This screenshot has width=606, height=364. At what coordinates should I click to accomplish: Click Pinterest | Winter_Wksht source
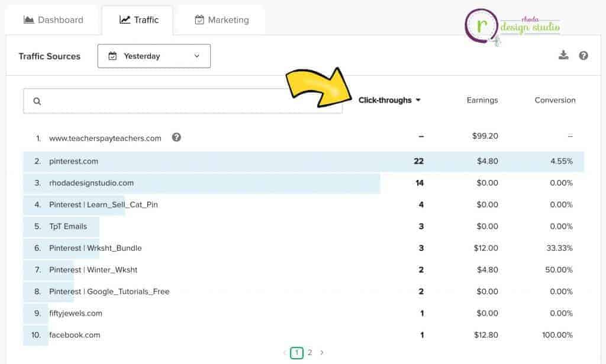(x=93, y=270)
